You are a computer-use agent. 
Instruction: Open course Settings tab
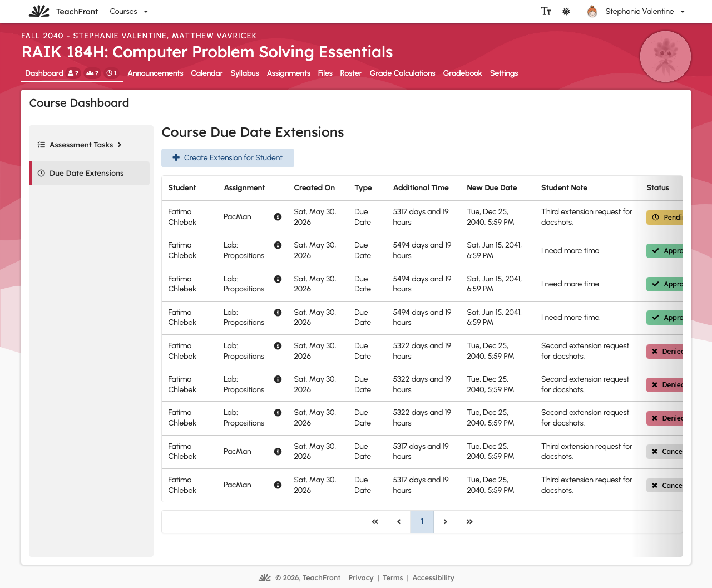tap(504, 73)
